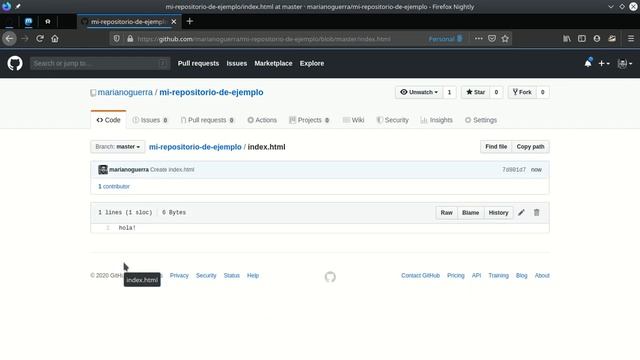
Task: Open the Training footer link
Action: point(498,276)
